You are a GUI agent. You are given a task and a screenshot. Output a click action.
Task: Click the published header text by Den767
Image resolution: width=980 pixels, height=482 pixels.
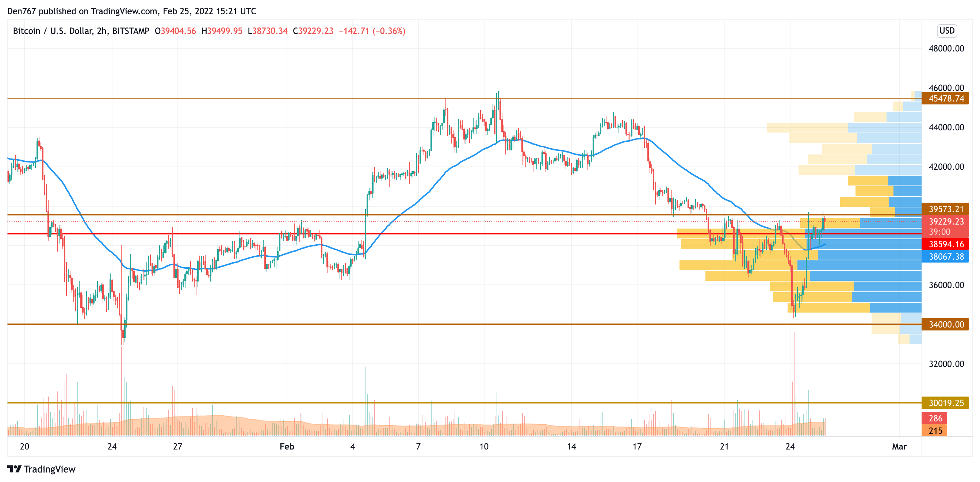[131, 11]
